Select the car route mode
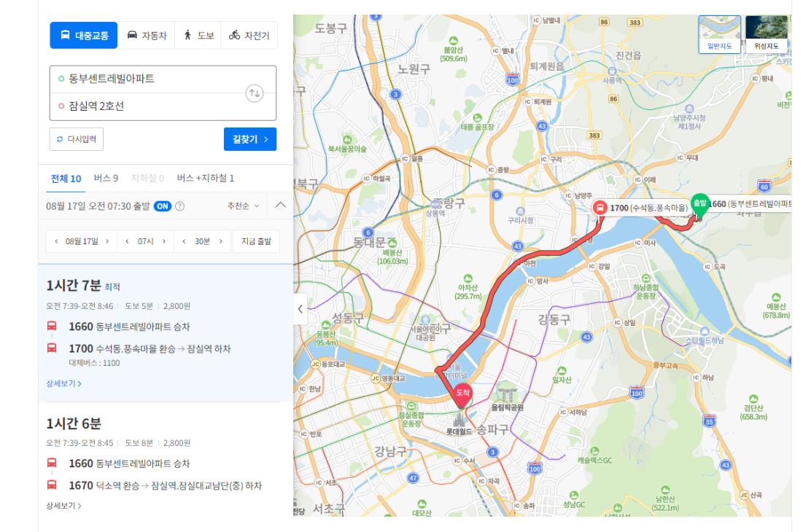The height and width of the screenshot is (532, 803). coord(147,35)
